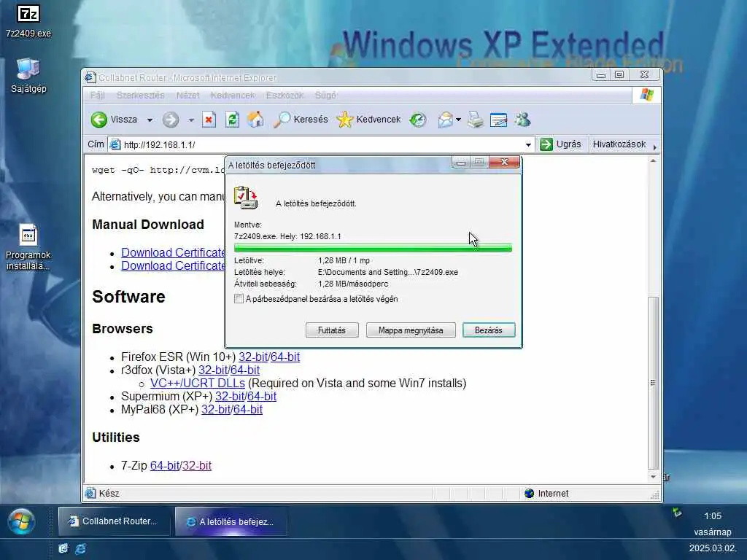747x560 pixels.
Task: Open the Kedvencek menu in menu bar
Action: click(x=233, y=96)
